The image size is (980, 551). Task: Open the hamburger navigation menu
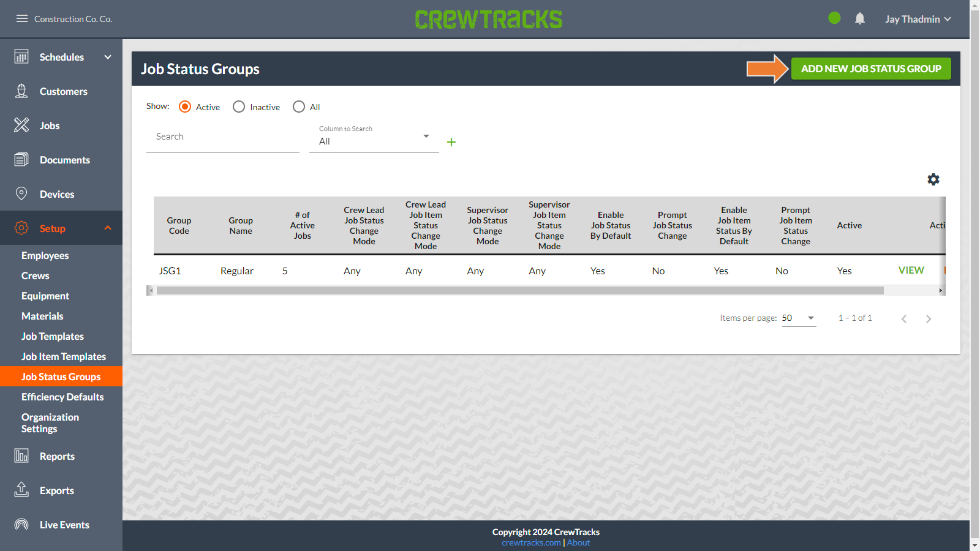coord(22,18)
